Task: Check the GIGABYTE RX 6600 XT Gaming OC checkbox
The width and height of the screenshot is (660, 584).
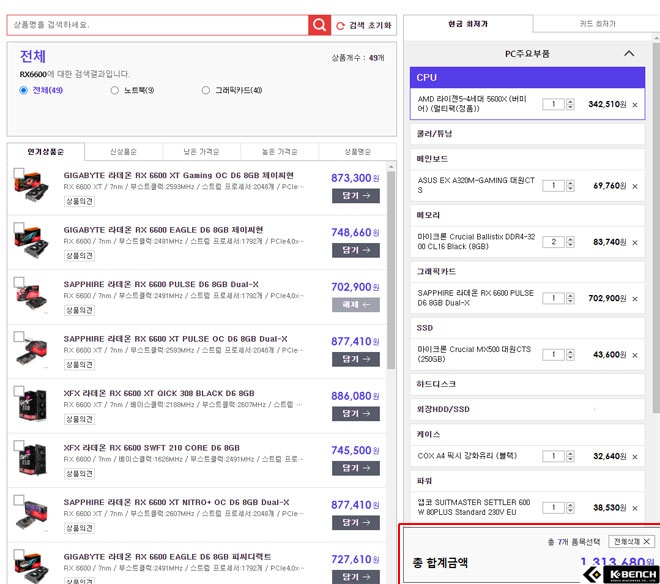Action: coord(19,173)
